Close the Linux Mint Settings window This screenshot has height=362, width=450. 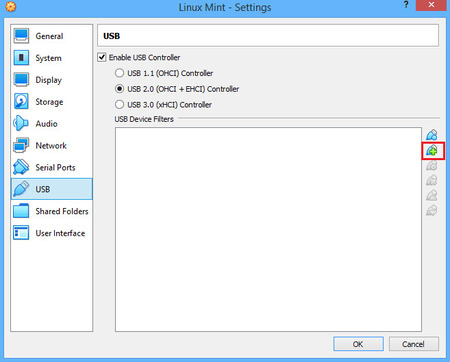[431, 5]
